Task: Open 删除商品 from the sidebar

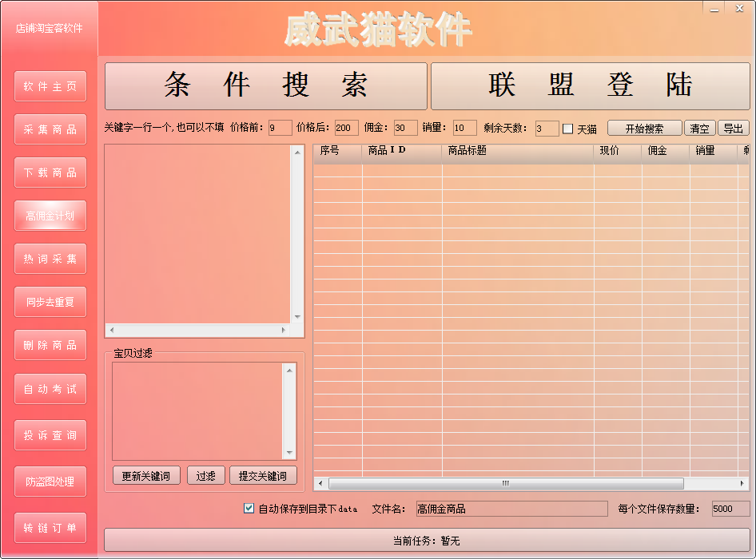Action: [50, 345]
